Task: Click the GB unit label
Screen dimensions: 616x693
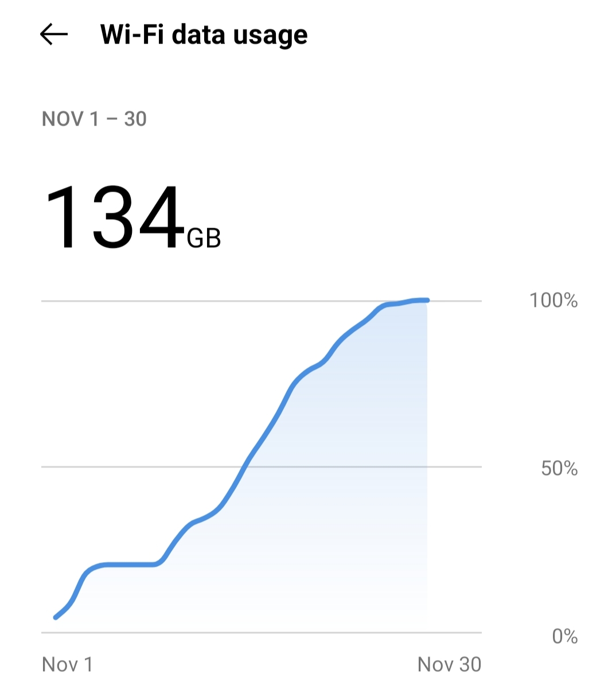Action: (204, 237)
